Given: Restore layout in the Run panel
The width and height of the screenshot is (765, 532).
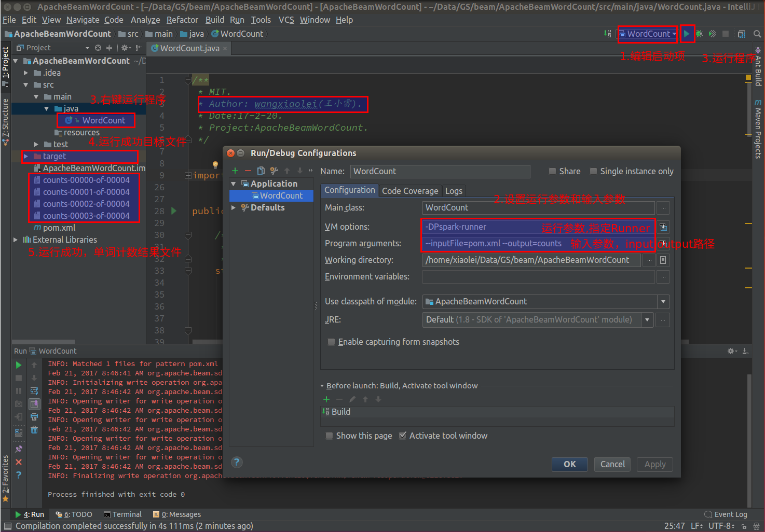Looking at the screenshot, I should 19,432.
